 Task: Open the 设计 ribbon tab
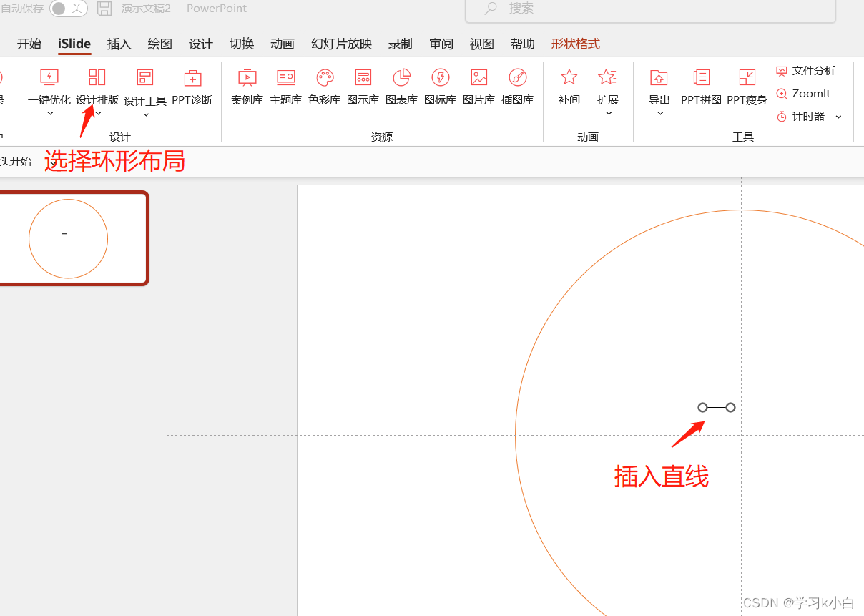pos(201,44)
